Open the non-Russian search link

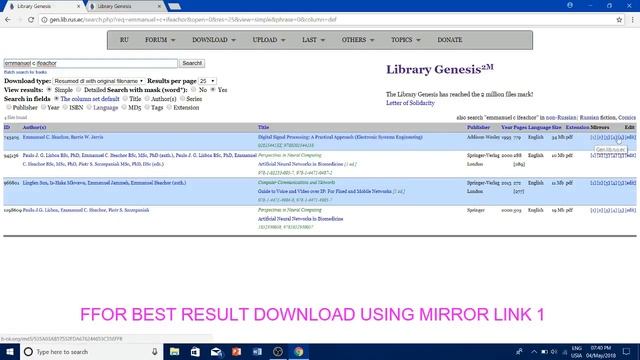(x=561, y=118)
